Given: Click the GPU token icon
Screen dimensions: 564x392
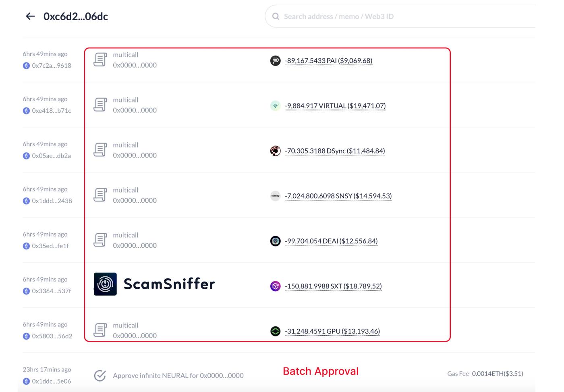Looking at the screenshot, I should pos(275,331).
